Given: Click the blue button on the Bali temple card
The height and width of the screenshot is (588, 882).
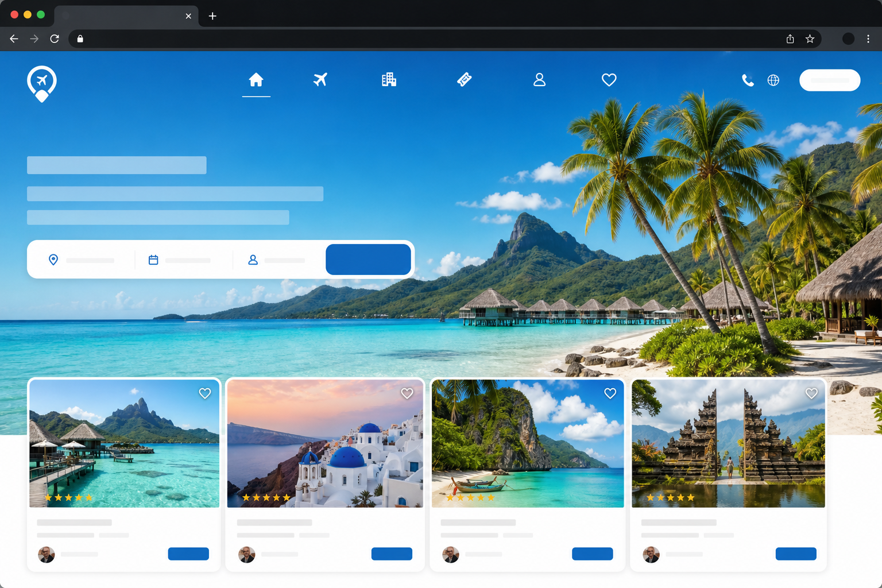Looking at the screenshot, I should pyautogui.click(x=796, y=554).
